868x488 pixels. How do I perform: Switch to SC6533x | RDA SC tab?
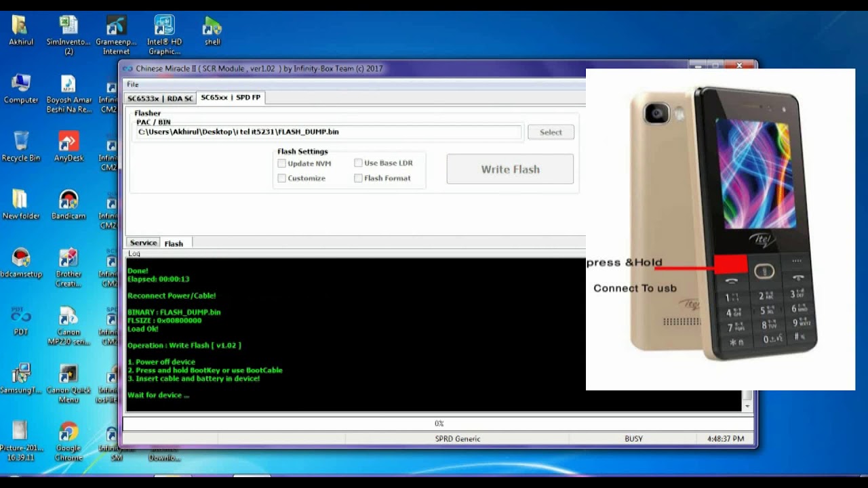[x=160, y=98]
